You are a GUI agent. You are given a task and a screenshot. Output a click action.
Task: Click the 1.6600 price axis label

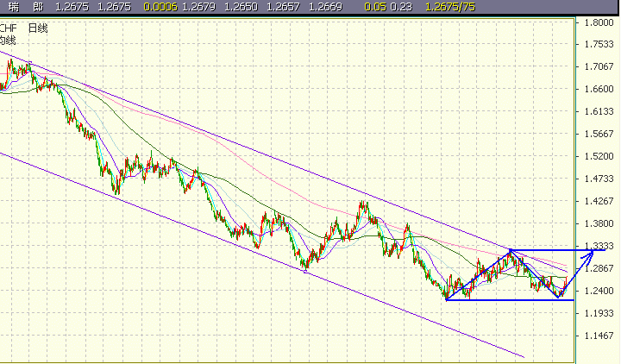[x=599, y=89]
